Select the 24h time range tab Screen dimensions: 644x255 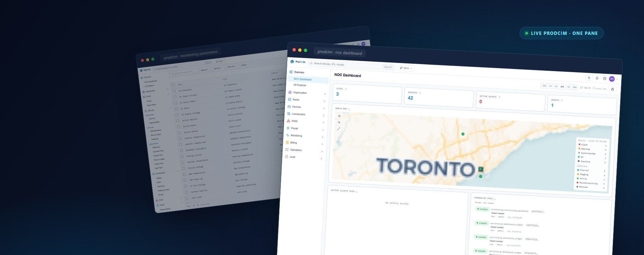562,87
